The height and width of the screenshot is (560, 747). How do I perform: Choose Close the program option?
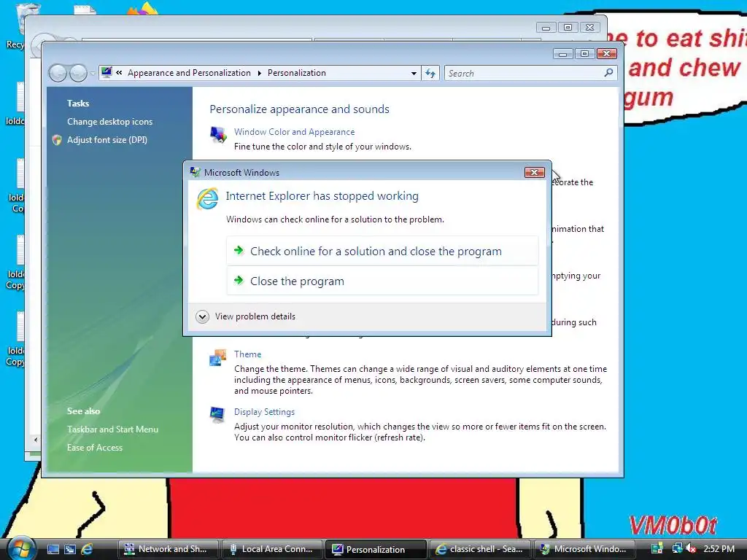coord(382,281)
